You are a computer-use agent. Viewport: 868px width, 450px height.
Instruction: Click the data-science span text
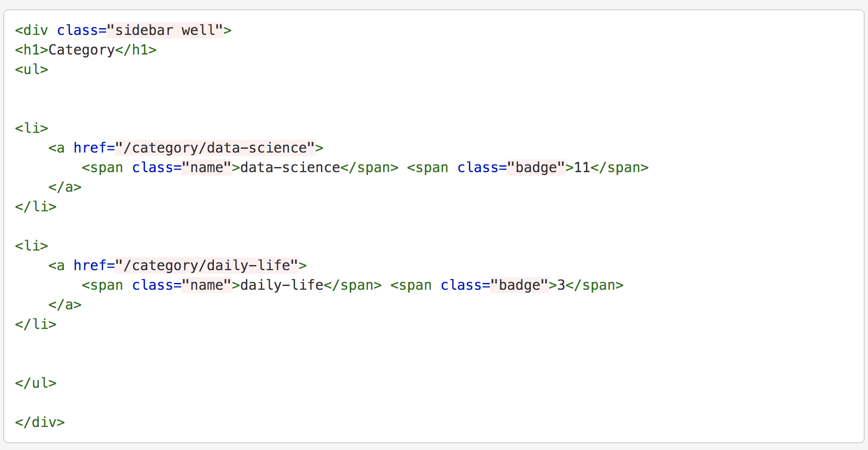[x=290, y=167]
